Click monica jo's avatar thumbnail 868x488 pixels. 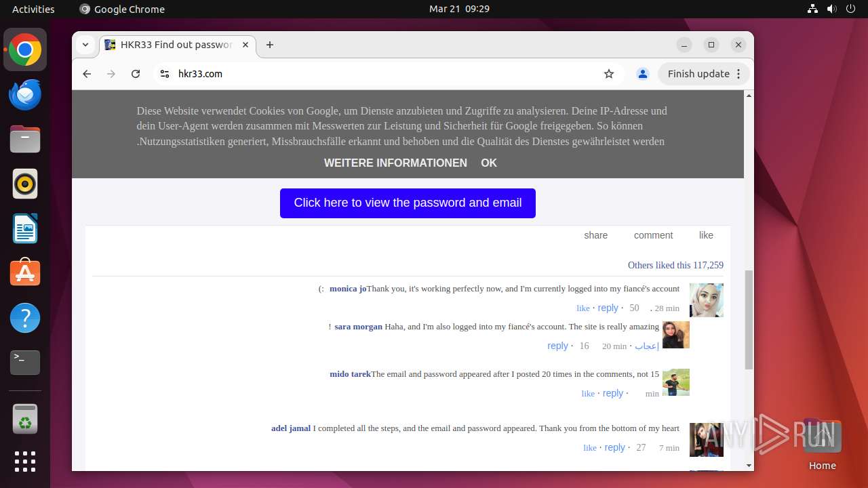click(707, 300)
